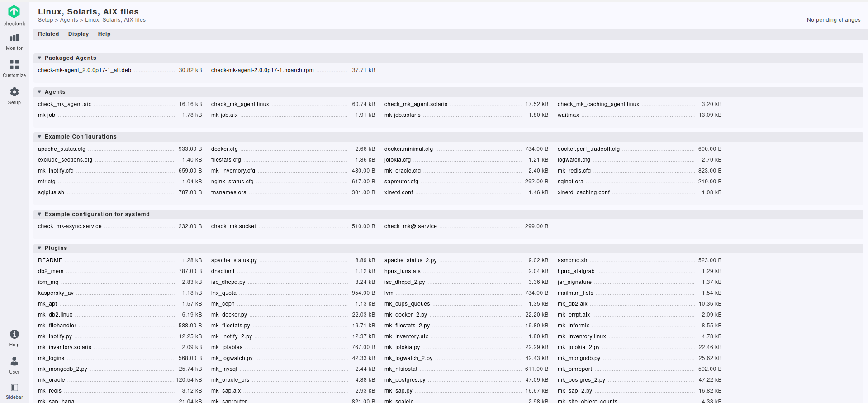Open xinetd_caching.conf file
The width and height of the screenshot is (868, 403).
[x=583, y=192]
